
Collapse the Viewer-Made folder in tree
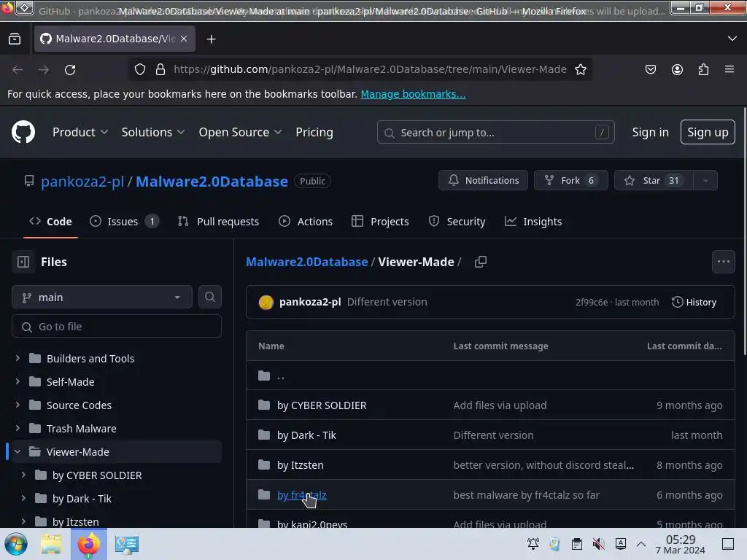[x=18, y=451]
